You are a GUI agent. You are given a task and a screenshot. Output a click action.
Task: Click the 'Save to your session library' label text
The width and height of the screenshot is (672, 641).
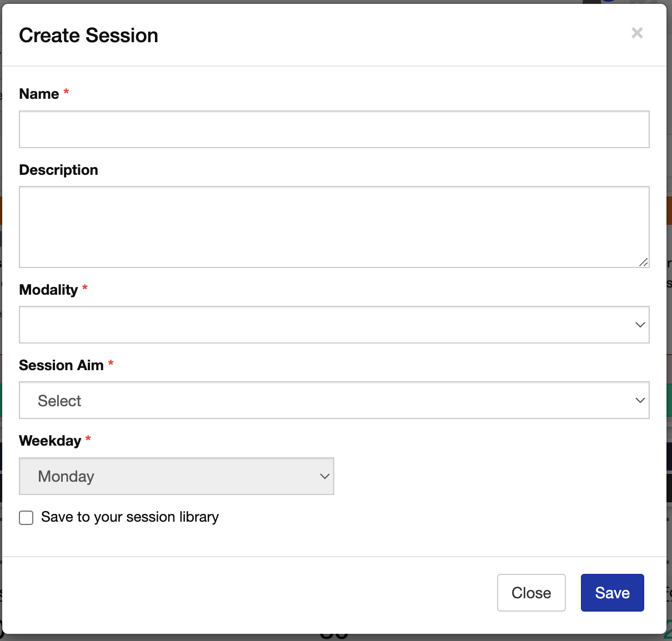point(130,517)
